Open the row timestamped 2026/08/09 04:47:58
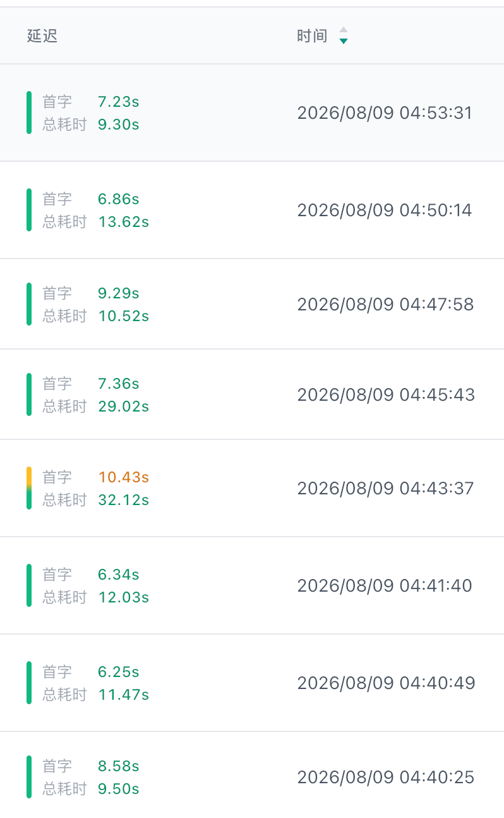 [252, 304]
